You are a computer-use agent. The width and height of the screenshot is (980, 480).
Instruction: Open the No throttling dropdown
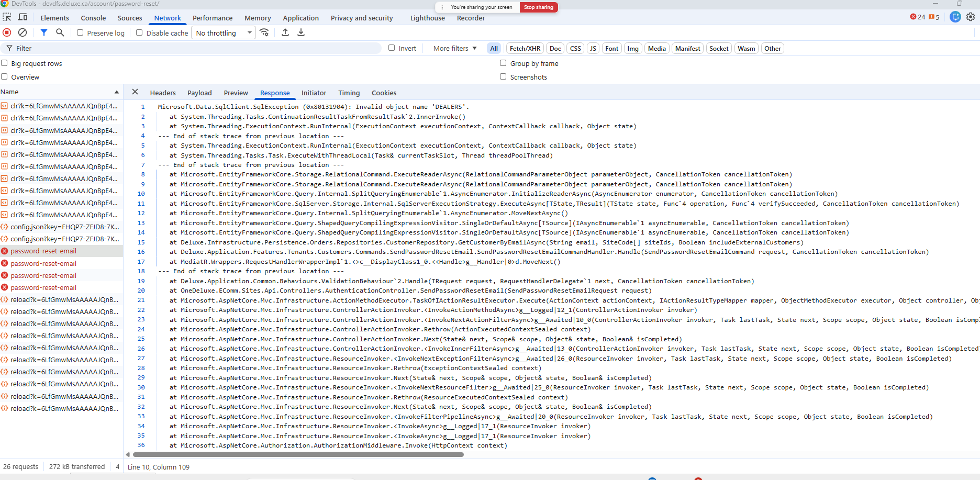224,33
